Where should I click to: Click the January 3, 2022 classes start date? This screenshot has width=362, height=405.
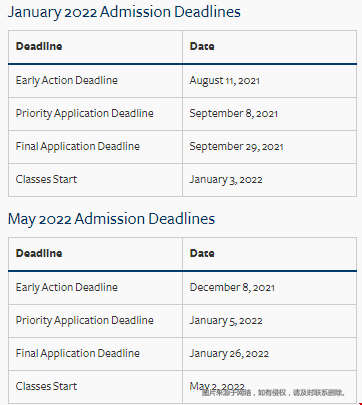coord(226,180)
